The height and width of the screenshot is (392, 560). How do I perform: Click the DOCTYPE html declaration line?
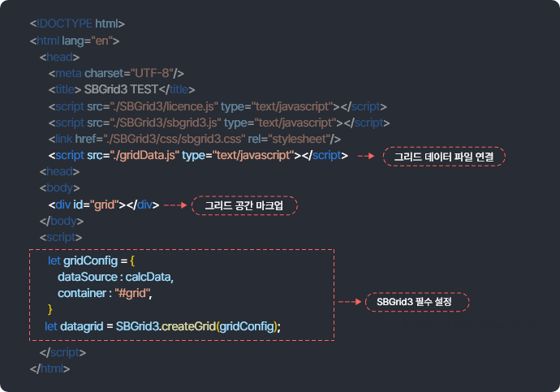77,24
